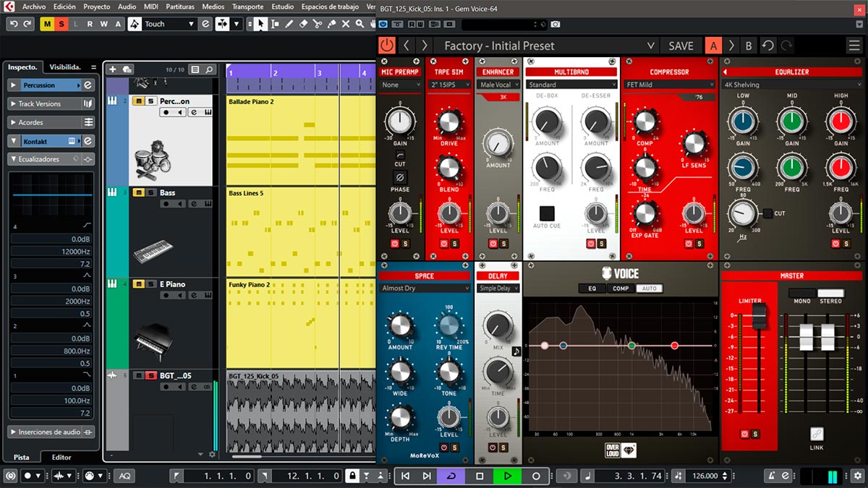Switch Voice display to AUTO

tap(649, 288)
